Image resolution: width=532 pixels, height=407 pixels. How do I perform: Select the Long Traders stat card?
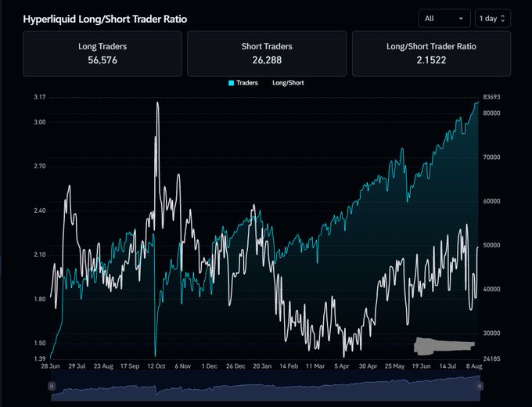pyautogui.click(x=102, y=54)
